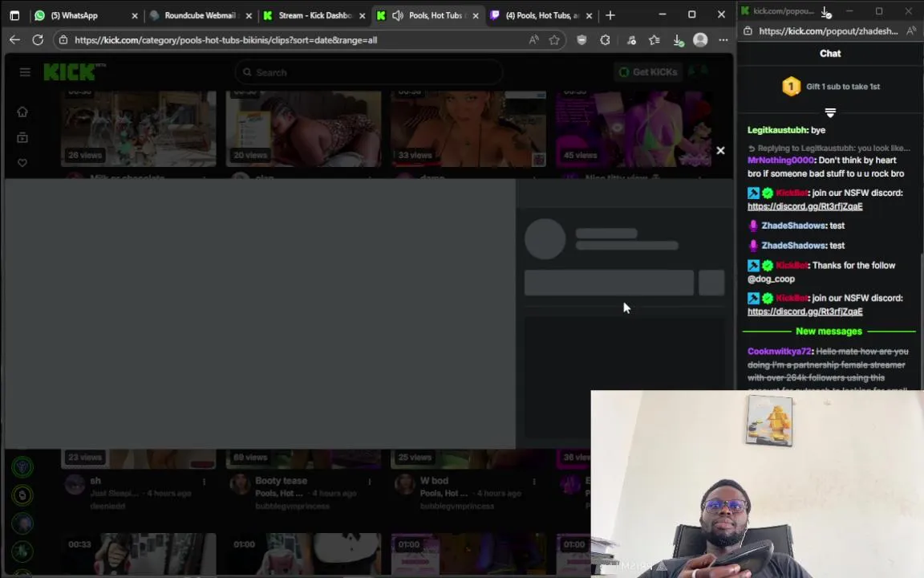Open the browser tab actions menu icon
This screenshot has width=924, height=578.
pos(14,15)
